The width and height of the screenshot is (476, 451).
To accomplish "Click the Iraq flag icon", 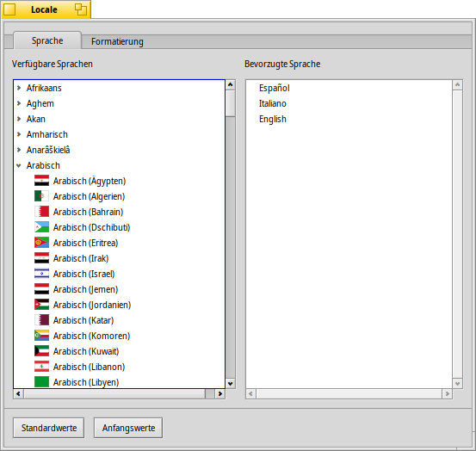I will pyautogui.click(x=41, y=257).
